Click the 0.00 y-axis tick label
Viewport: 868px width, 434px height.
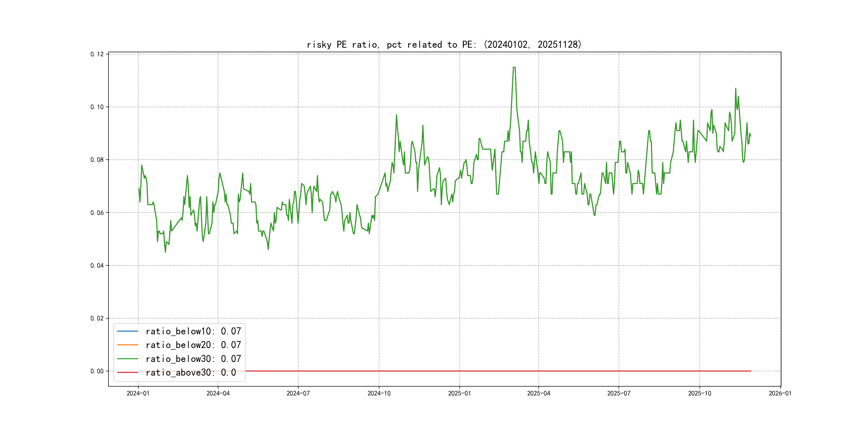click(x=97, y=371)
